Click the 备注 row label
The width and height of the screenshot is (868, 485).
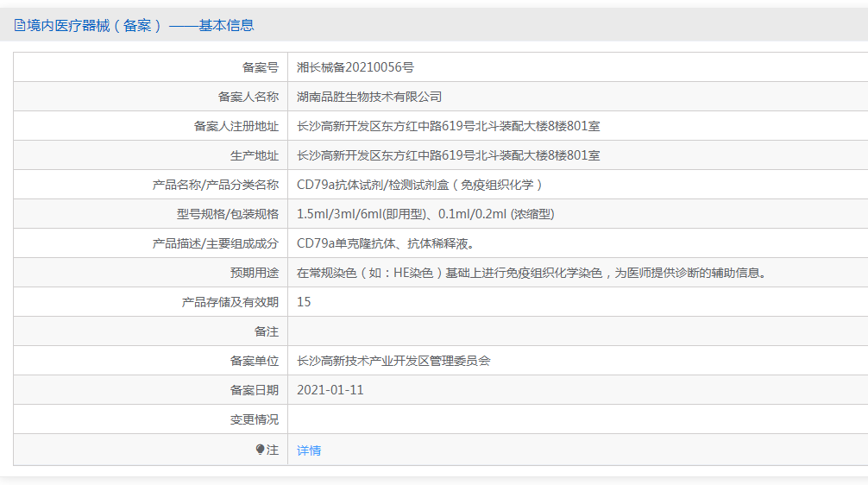click(267, 331)
